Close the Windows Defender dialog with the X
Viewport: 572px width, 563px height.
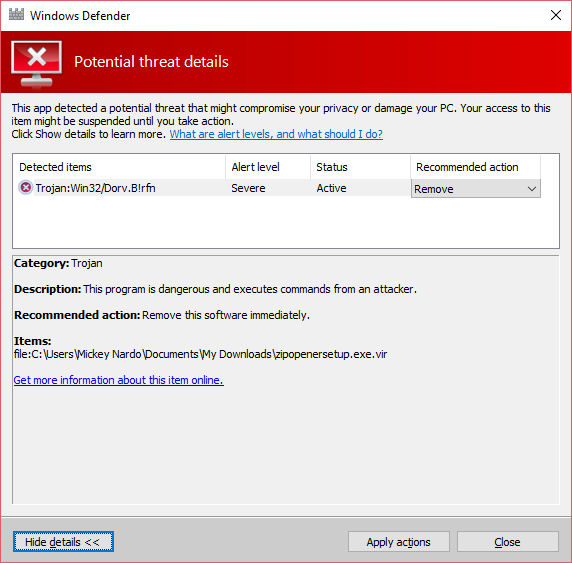tap(556, 15)
